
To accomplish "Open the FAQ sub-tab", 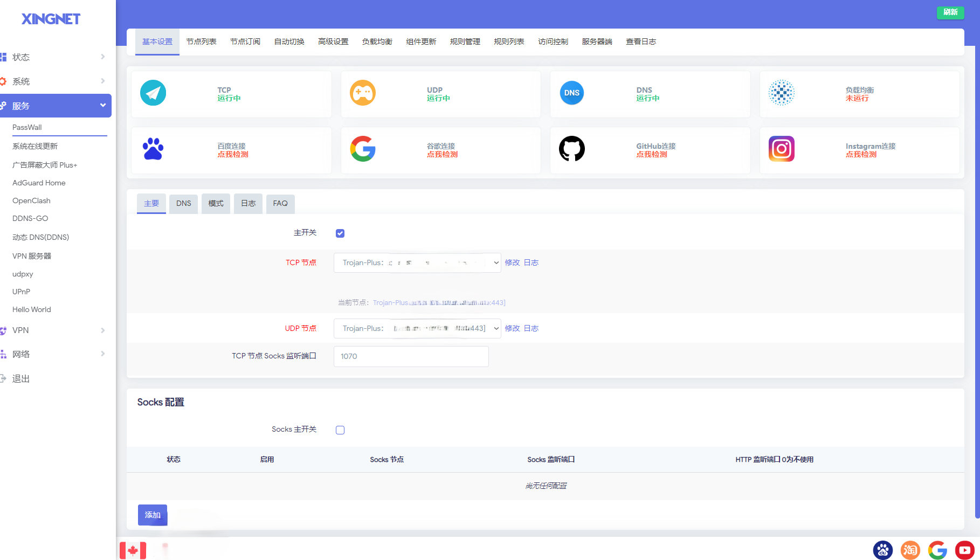I will coord(280,204).
